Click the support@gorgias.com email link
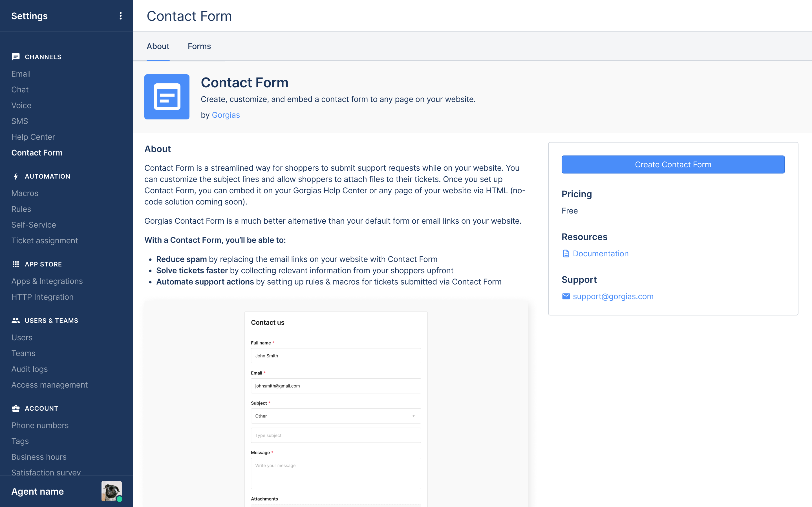 tap(613, 296)
